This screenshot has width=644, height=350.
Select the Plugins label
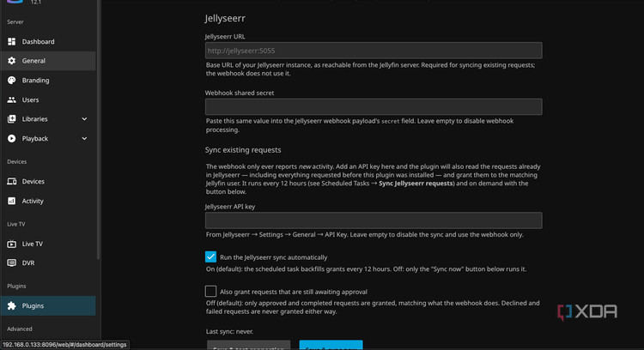click(x=33, y=305)
